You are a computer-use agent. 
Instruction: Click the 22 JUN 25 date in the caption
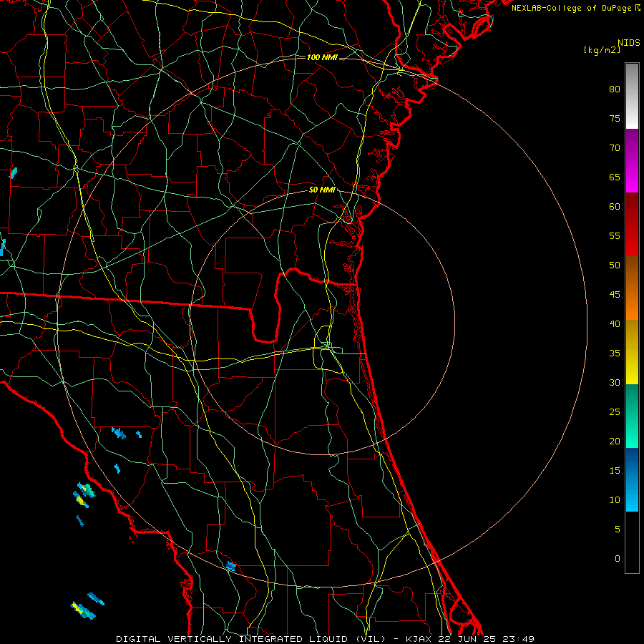[x=468, y=639]
